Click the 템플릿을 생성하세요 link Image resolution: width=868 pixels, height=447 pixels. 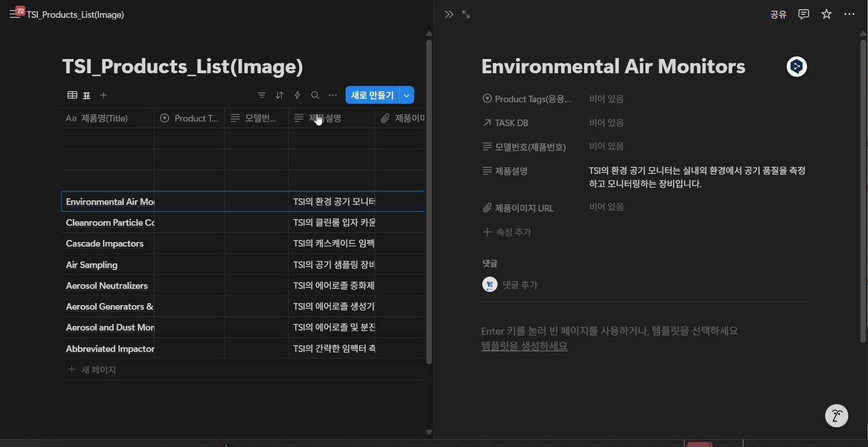coord(524,346)
